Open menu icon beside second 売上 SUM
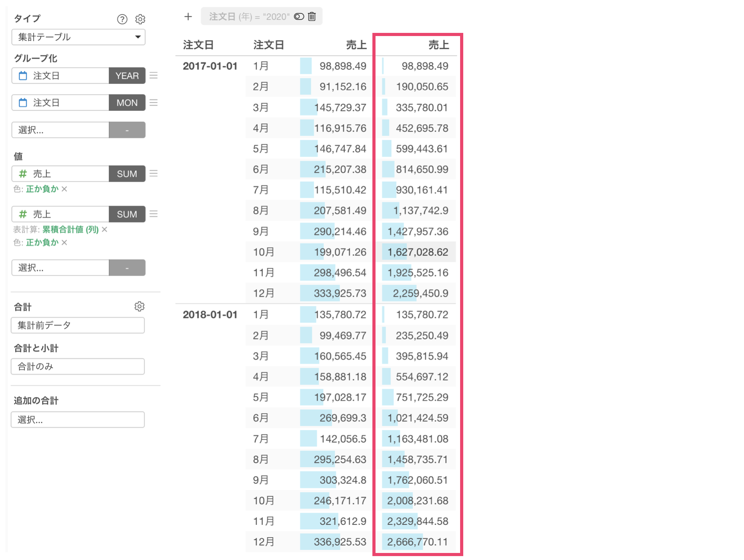Image resolution: width=744 pixels, height=560 pixels. click(153, 214)
